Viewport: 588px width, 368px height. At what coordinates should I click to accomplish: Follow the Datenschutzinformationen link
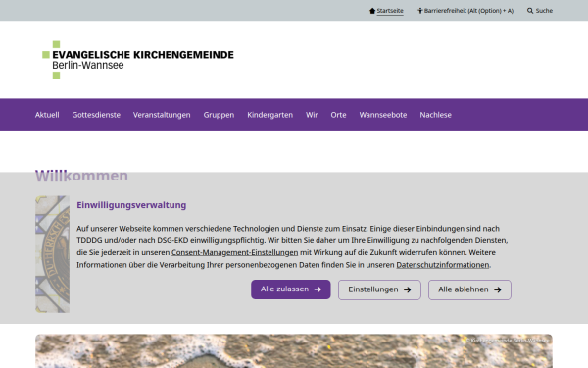pyautogui.click(x=443, y=265)
